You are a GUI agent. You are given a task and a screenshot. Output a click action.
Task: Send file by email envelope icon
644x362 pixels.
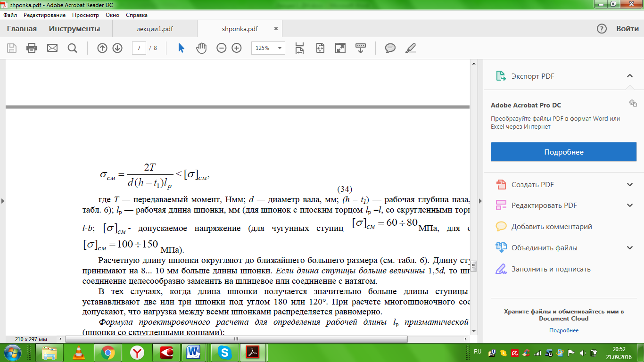pos(52,48)
